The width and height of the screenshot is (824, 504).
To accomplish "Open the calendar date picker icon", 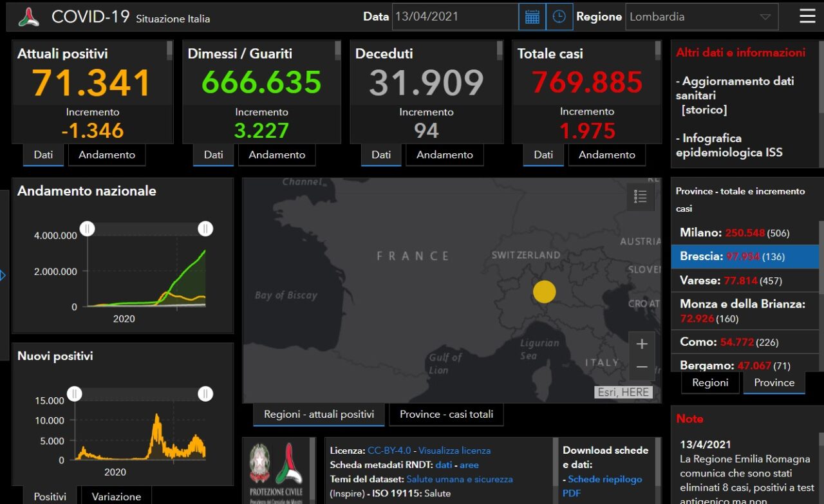I will 532,17.
